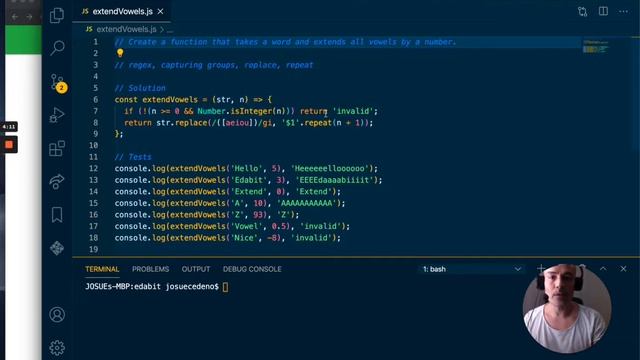Click the 'Vowel' argument on line 17
640x360 pixels.
[x=246, y=226]
